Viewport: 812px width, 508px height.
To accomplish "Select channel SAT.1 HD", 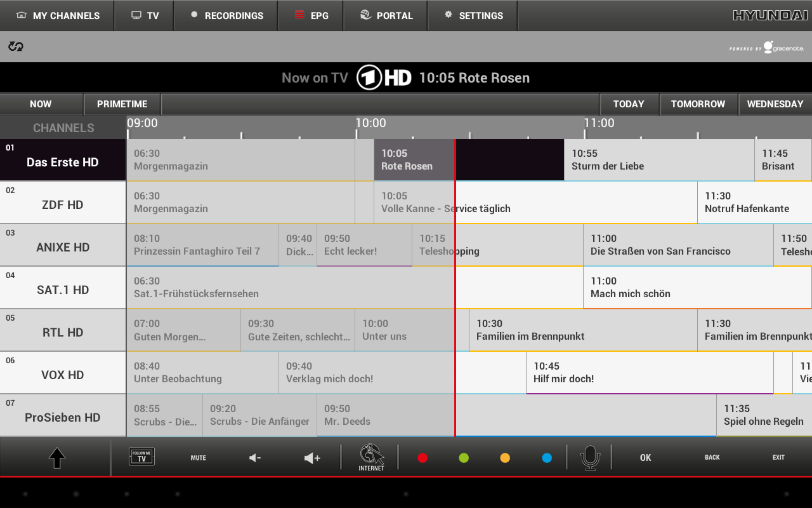I will tap(63, 288).
